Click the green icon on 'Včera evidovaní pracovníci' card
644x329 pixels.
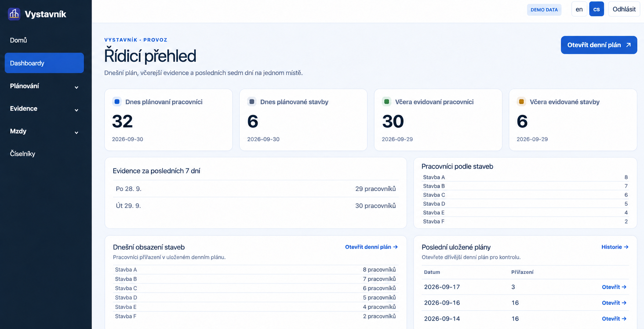click(386, 102)
